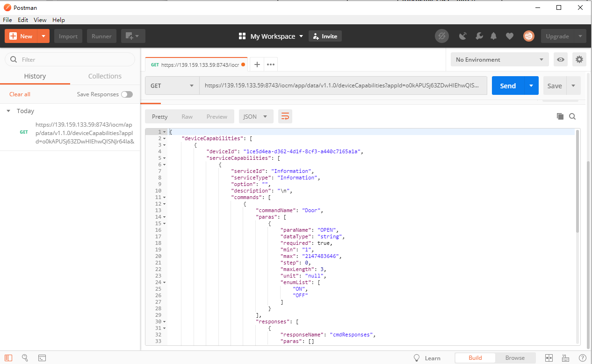
Task: Open the JSON format dropdown
Action: [x=256, y=116]
